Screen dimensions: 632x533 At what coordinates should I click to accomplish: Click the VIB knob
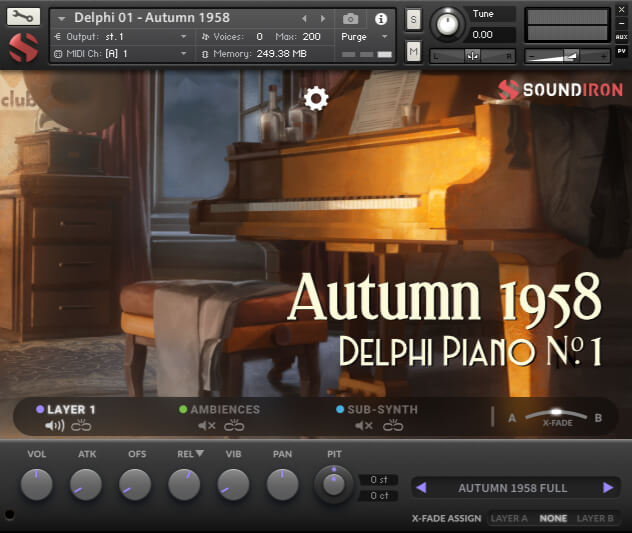point(233,484)
